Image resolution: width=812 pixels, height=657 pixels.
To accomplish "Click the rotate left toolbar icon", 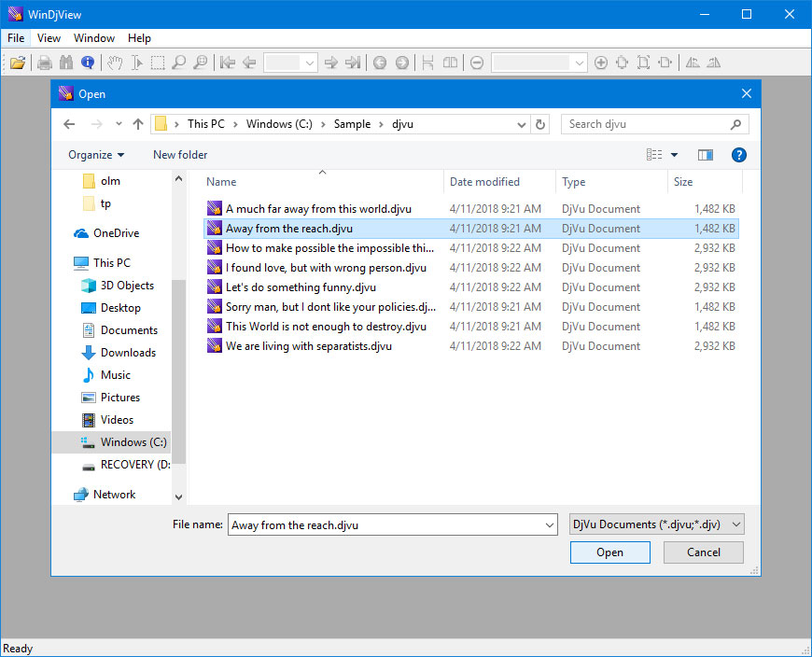I will tap(693, 63).
